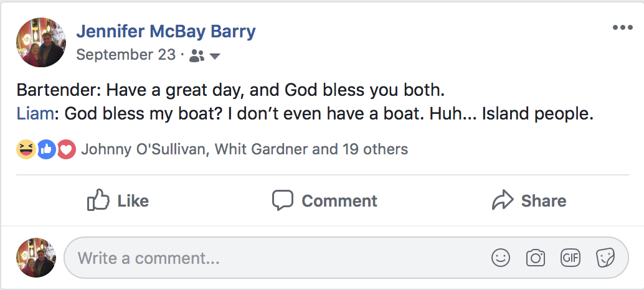Click the Comment button
This screenshot has height=290, width=644.
pyautogui.click(x=324, y=200)
